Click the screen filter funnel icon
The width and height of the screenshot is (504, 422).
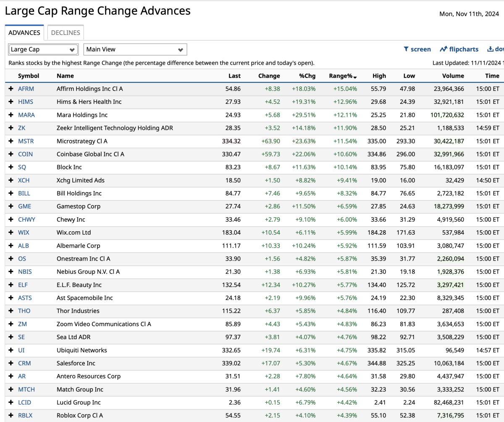point(406,49)
